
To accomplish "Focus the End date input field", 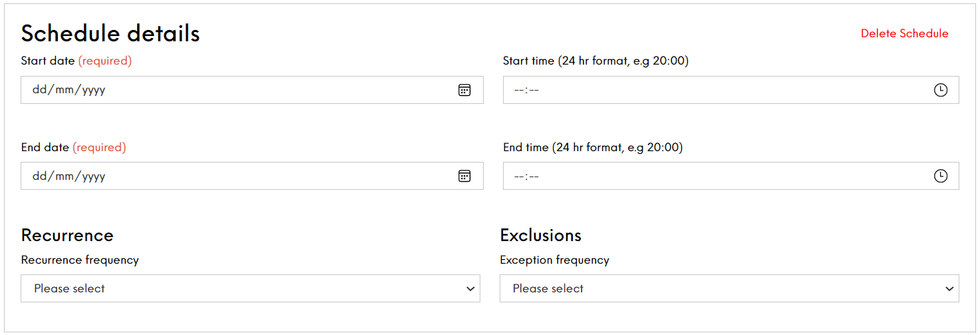I will (252, 176).
